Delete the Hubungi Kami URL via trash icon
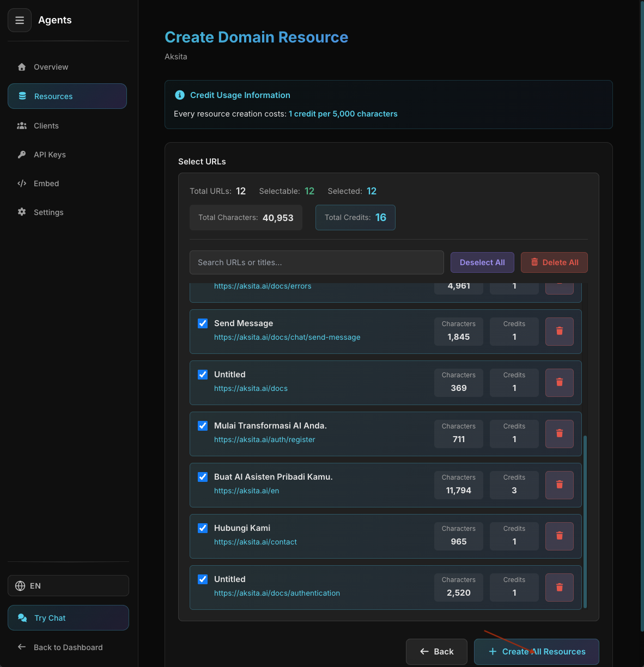The image size is (644, 667). pos(559,536)
